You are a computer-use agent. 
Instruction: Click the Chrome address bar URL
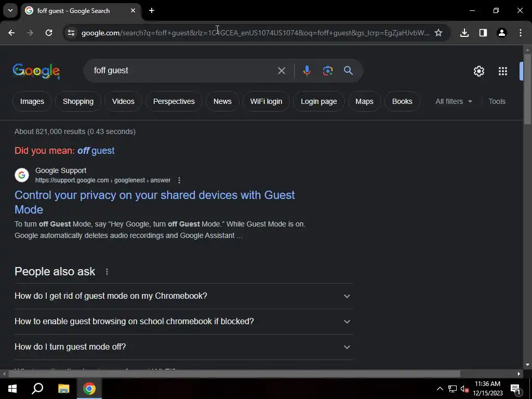click(255, 33)
